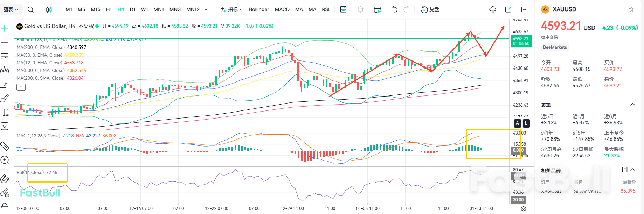Switch to the M15 timeframe
Screen dimensions: 644x214
pos(95,9)
